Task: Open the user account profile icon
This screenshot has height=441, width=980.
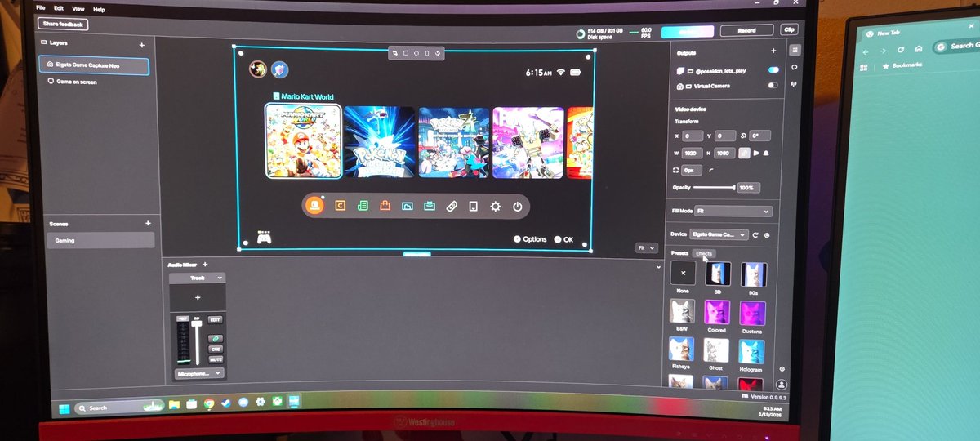Action: point(782,384)
